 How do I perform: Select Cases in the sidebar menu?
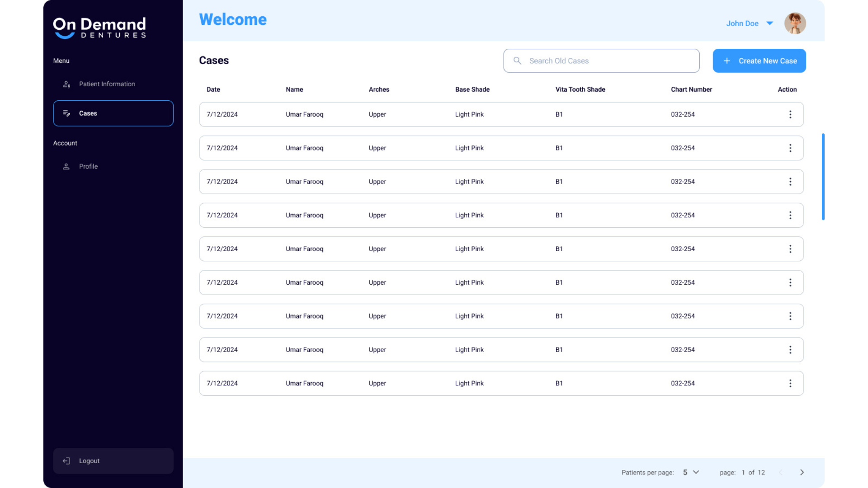click(113, 113)
